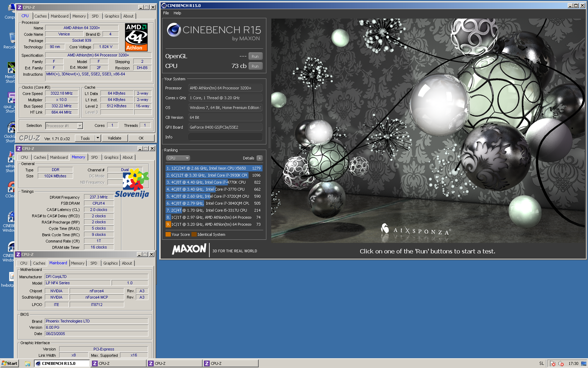
Task: Select ranking row 1C/1T @ 3.20 GHz Athlon
Action: 214,224
